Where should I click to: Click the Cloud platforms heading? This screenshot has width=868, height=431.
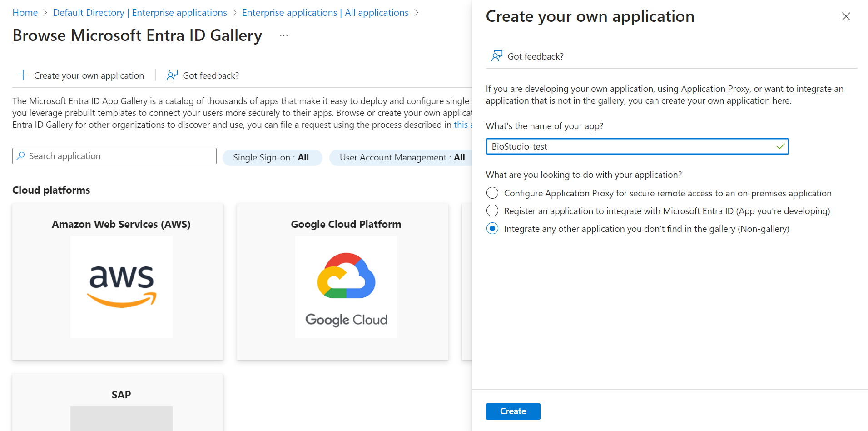(x=51, y=190)
